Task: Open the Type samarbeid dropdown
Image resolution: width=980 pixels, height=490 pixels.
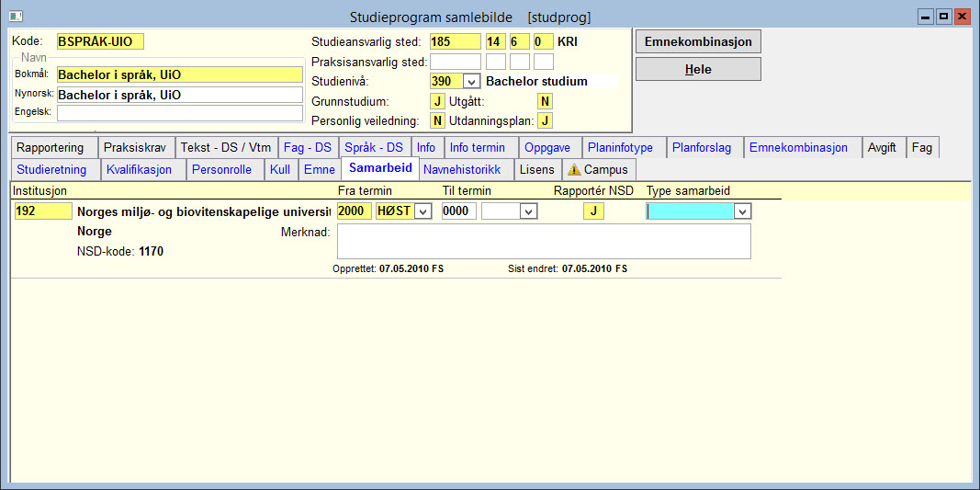Action: click(x=742, y=211)
